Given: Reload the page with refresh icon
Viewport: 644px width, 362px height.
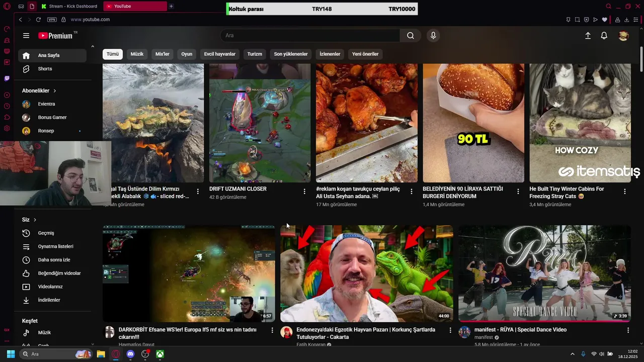Looking at the screenshot, I should [38, 20].
